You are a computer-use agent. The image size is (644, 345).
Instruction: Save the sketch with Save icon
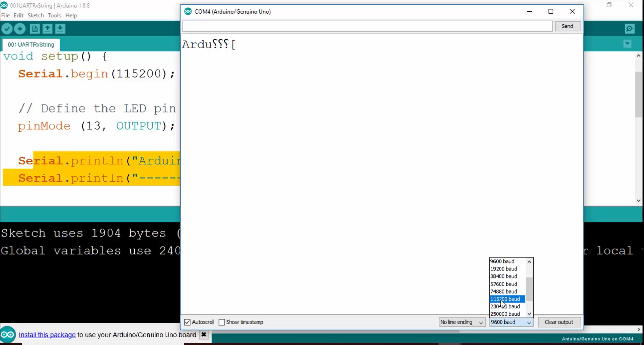click(x=60, y=29)
